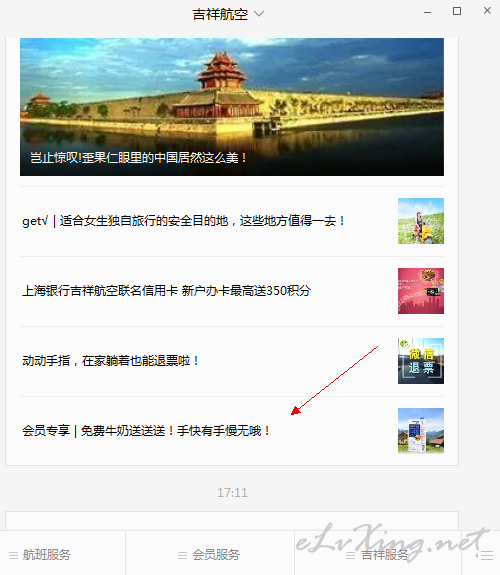Open the 吉祥航空 account name header

click(220, 15)
